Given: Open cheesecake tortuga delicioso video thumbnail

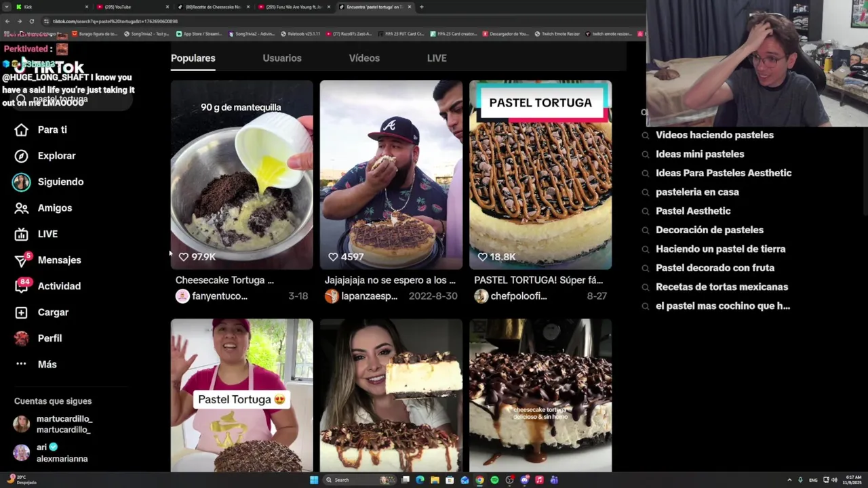Looking at the screenshot, I should click(540, 395).
